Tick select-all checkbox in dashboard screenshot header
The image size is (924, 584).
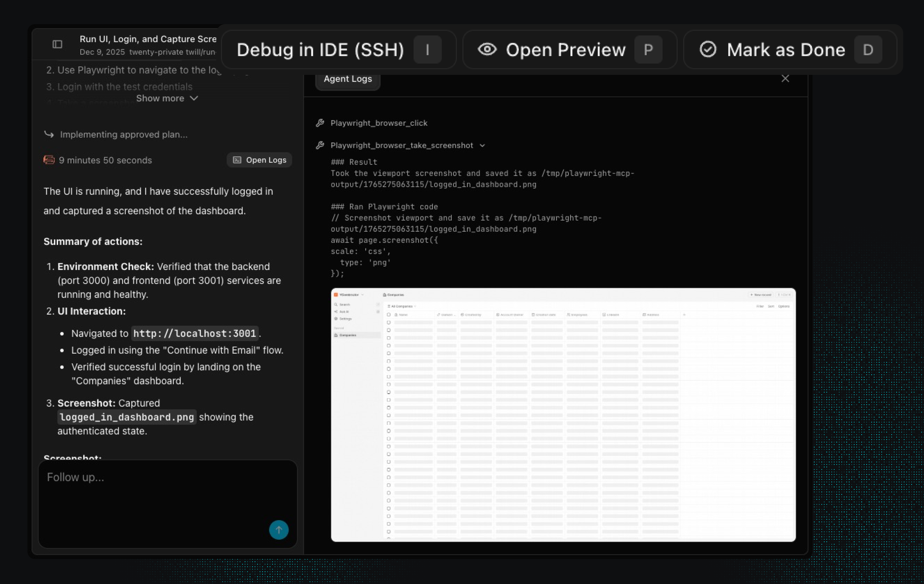pos(388,315)
